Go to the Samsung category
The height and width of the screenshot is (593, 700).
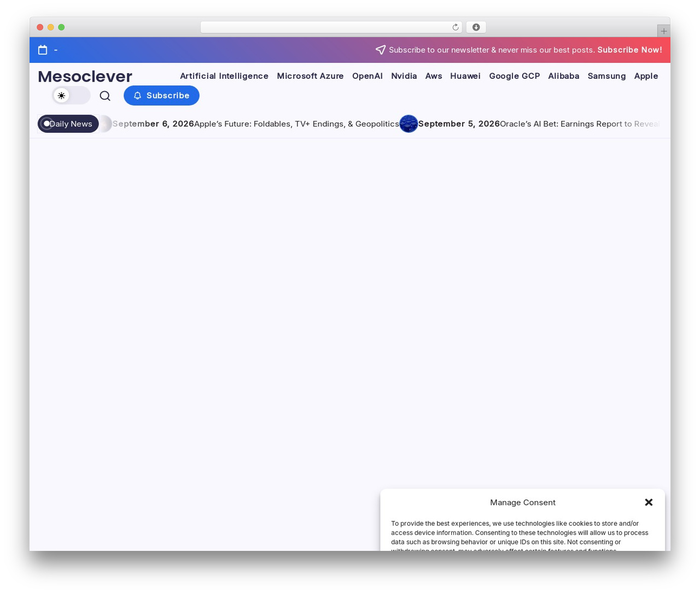(x=606, y=76)
